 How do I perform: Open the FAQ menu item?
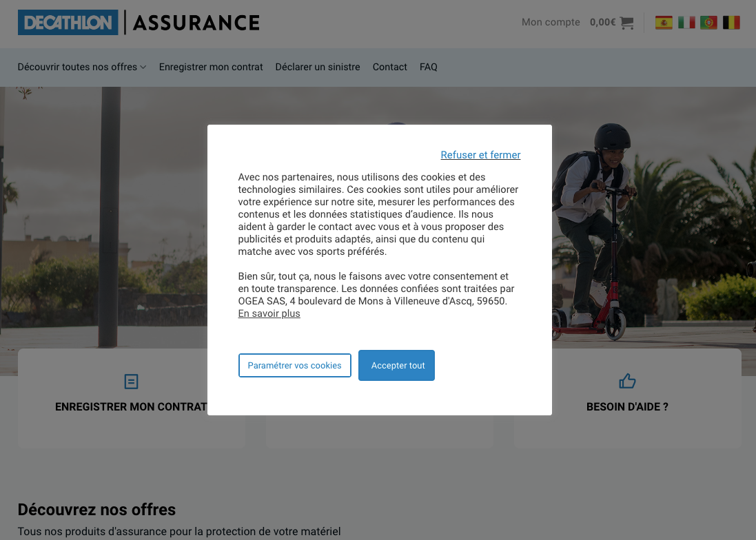pyautogui.click(x=428, y=67)
